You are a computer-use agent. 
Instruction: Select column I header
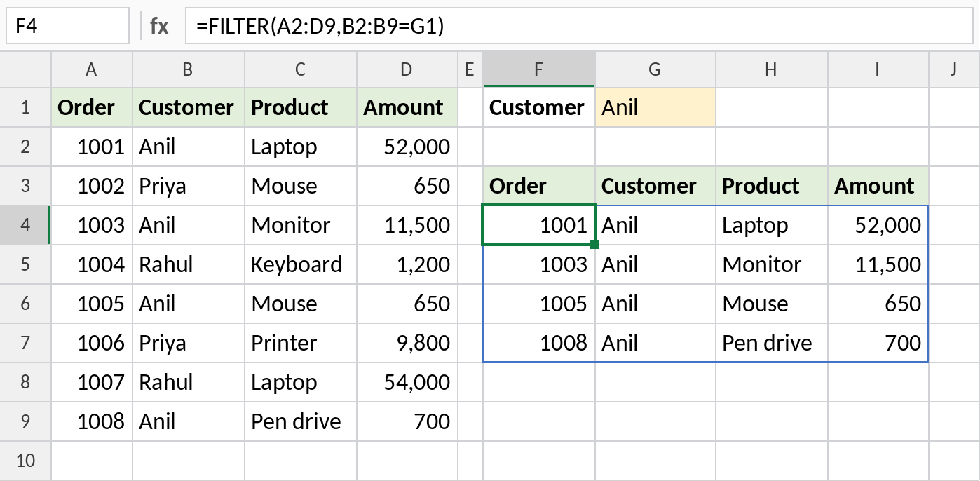tap(878, 69)
